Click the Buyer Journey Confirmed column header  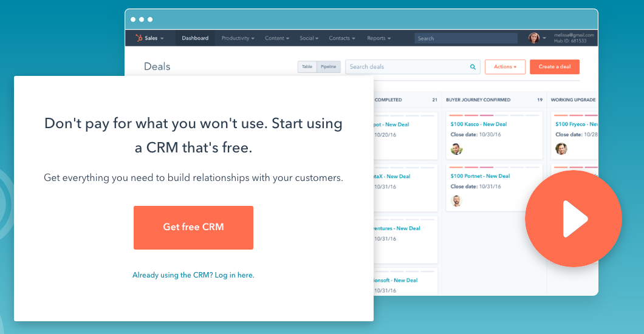(478, 100)
